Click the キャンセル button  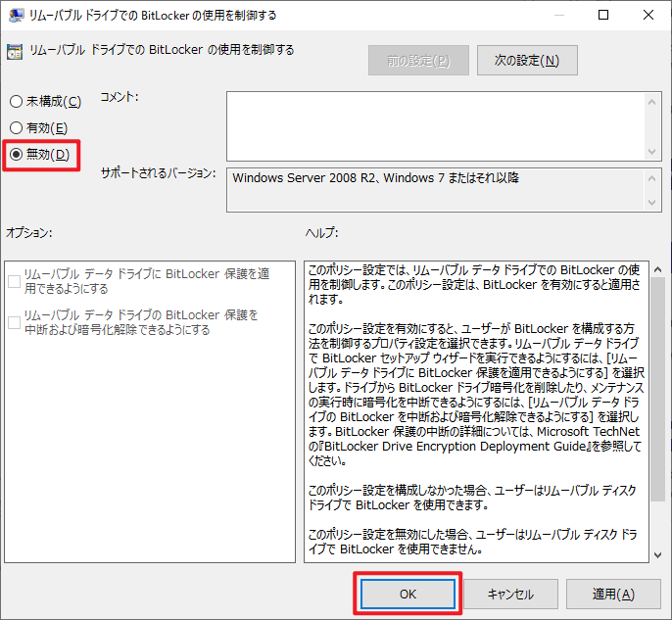[x=510, y=594]
